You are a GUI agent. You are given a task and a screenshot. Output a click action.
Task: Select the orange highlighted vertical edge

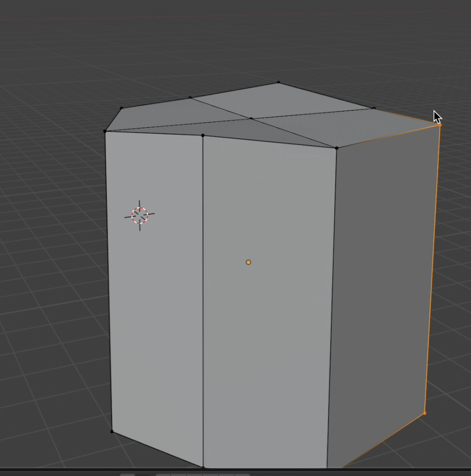[x=432, y=269]
